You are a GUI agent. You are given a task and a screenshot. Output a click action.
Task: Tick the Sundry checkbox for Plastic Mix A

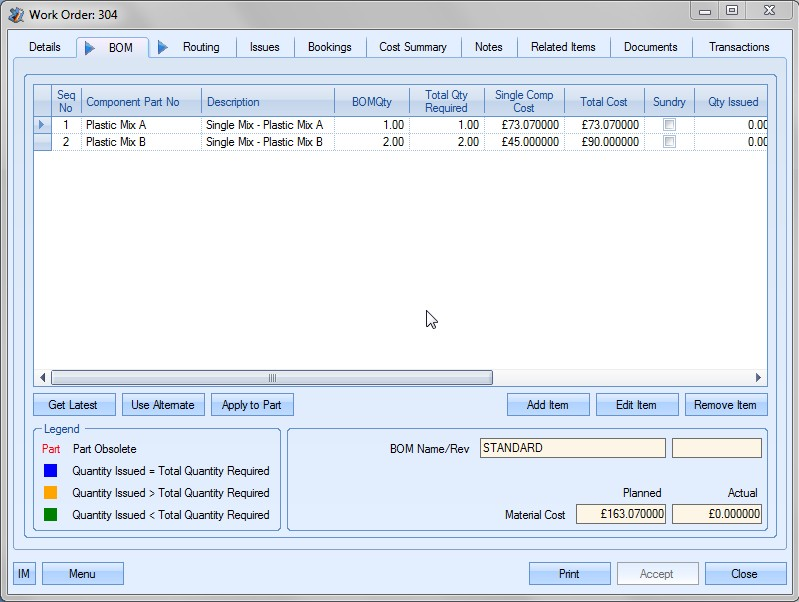pos(670,125)
